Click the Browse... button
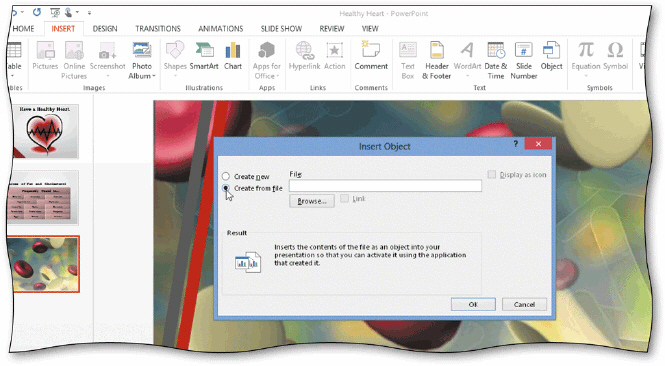This screenshot has height=366, width=665. pyautogui.click(x=312, y=201)
